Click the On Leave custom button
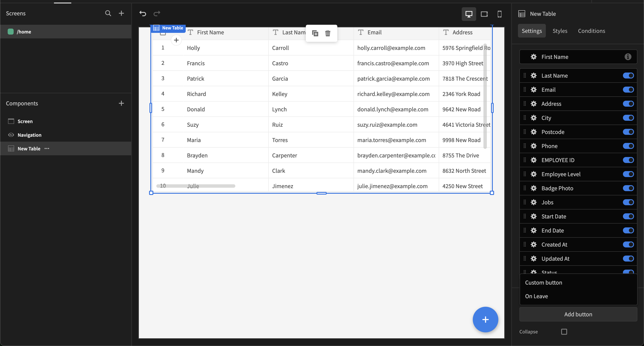This screenshot has height=346, width=644. (x=536, y=296)
